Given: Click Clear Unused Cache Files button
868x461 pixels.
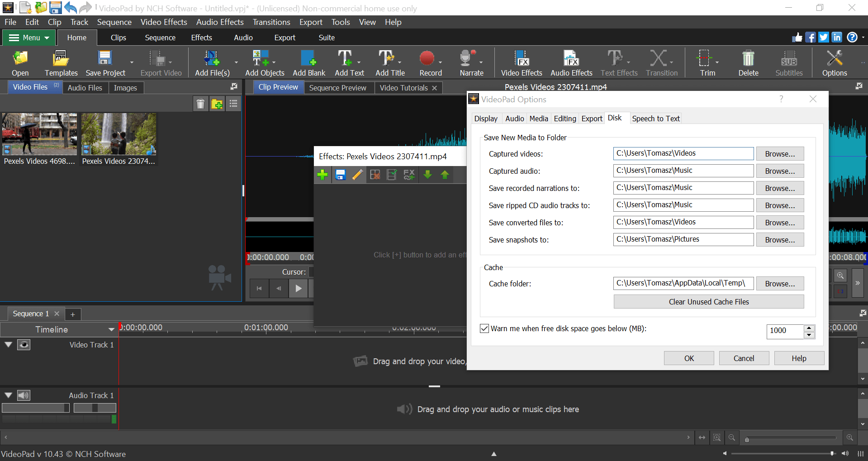Looking at the screenshot, I should [709, 302].
